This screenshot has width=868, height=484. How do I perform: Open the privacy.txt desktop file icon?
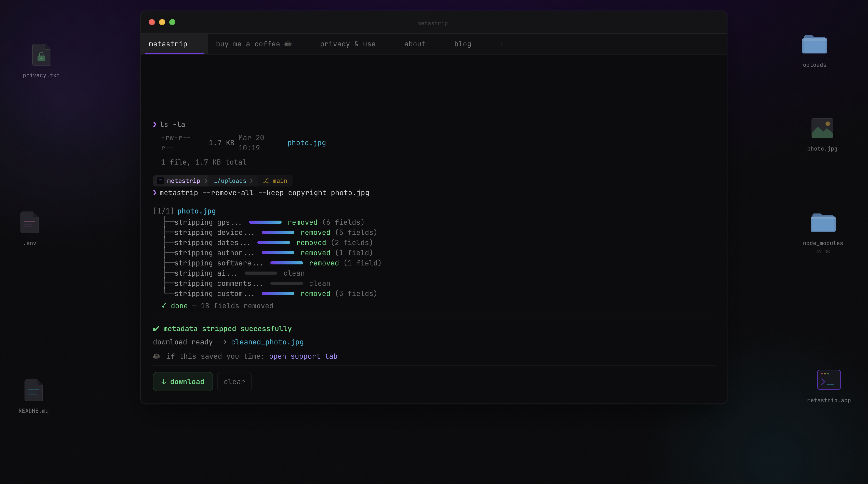pyautogui.click(x=41, y=55)
